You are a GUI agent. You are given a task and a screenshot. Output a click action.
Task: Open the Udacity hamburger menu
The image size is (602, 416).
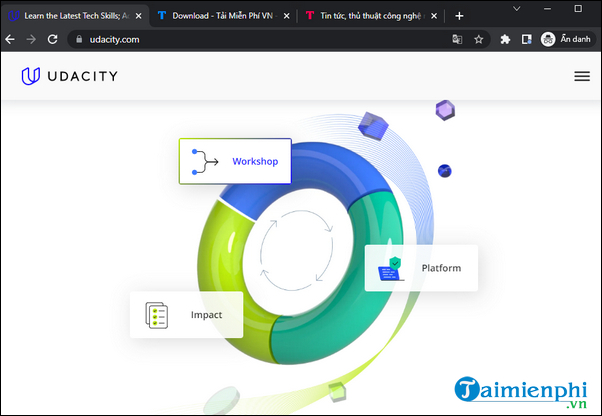pos(582,76)
